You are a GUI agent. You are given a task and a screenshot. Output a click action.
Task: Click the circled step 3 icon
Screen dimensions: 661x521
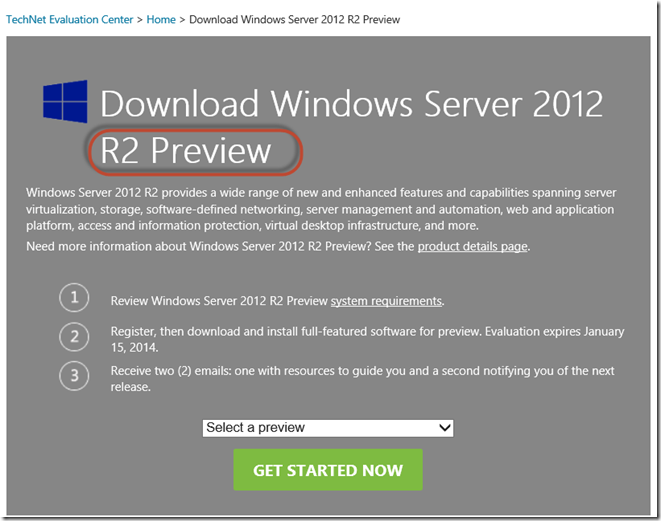74,376
